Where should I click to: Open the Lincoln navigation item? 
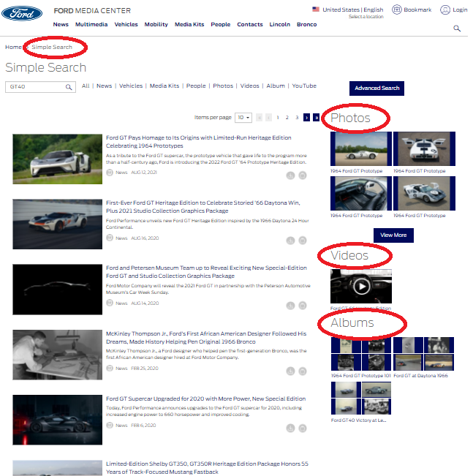279,24
